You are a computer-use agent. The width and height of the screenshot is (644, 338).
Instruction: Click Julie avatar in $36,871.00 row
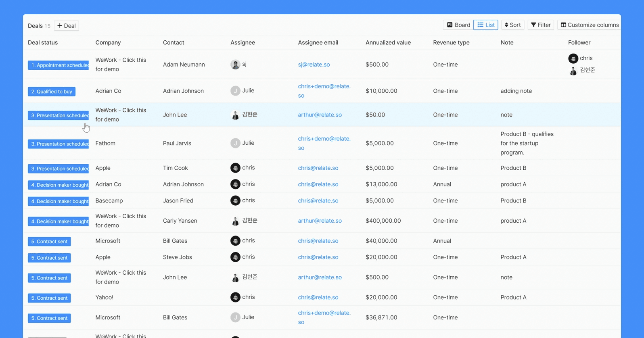[x=235, y=317]
